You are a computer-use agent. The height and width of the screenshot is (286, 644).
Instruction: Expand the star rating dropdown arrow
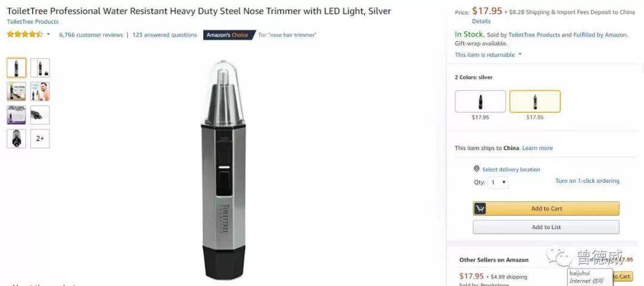tap(48, 35)
